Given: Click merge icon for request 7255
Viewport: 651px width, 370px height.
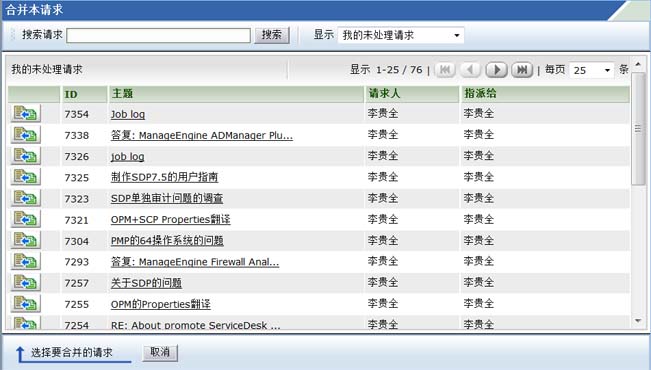Looking at the screenshot, I should [x=26, y=304].
